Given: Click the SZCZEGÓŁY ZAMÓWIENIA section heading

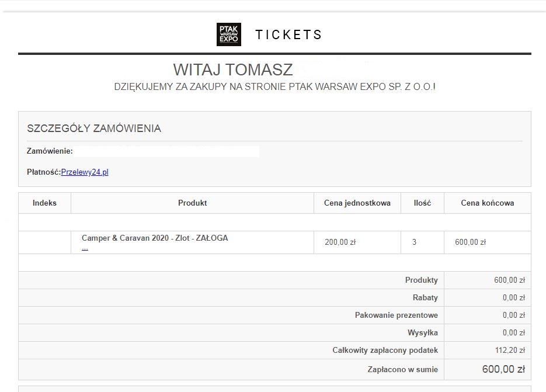Looking at the screenshot, I should tap(94, 129).
